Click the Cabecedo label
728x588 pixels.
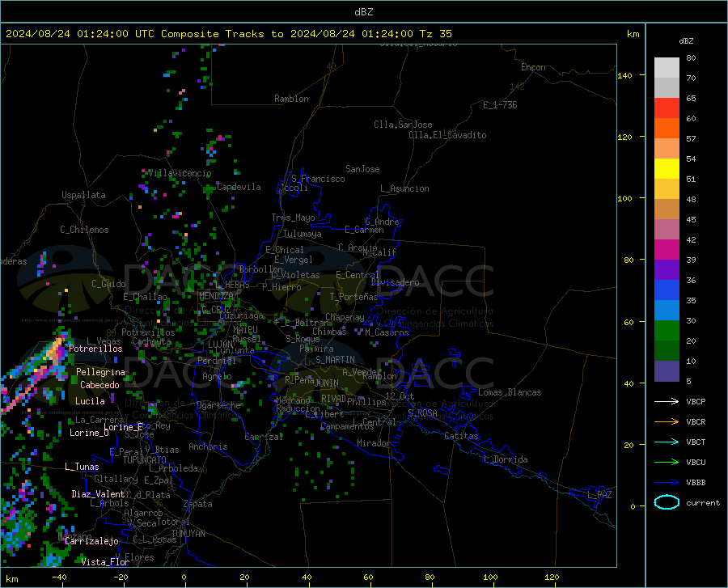pyautogui.click(x=99, y=385)
